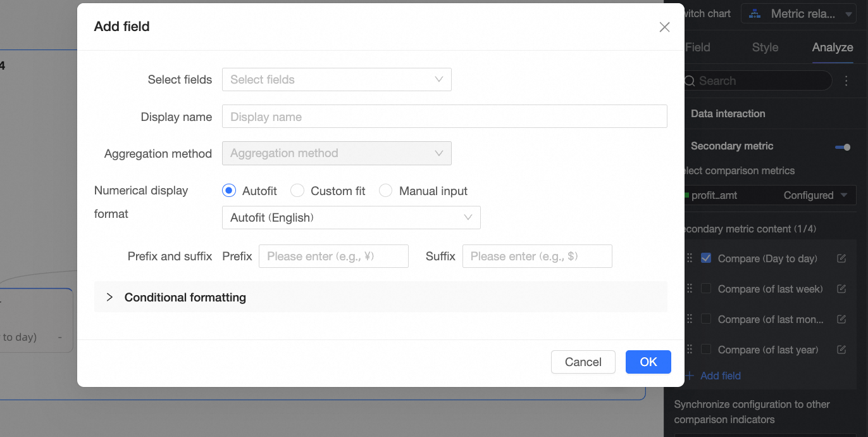The width and height of the screenshot is (868, 437).
Task: Click edit icon for Compare (of last year)
Action: coord(841,350)
